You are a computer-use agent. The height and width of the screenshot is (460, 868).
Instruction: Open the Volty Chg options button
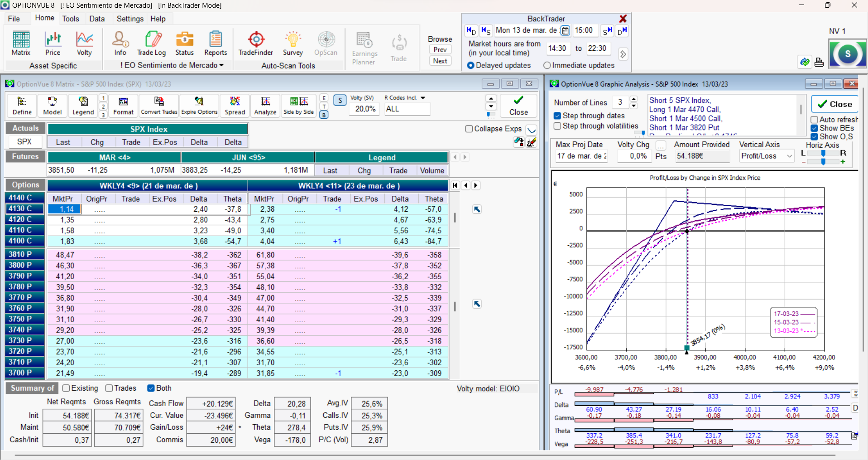coord(661,145)
